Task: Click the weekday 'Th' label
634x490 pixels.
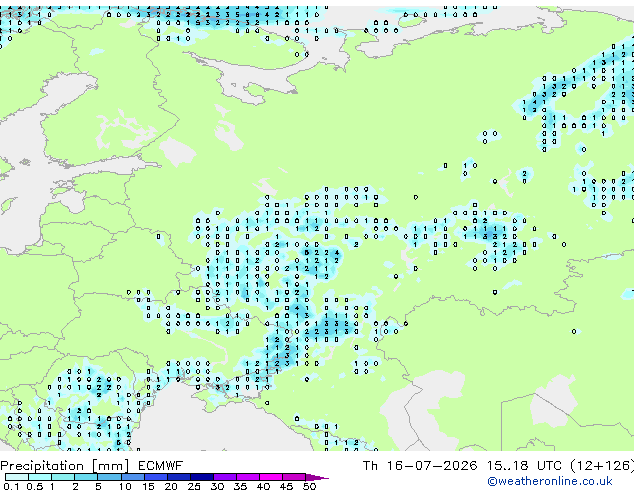Action: [370, 465]
